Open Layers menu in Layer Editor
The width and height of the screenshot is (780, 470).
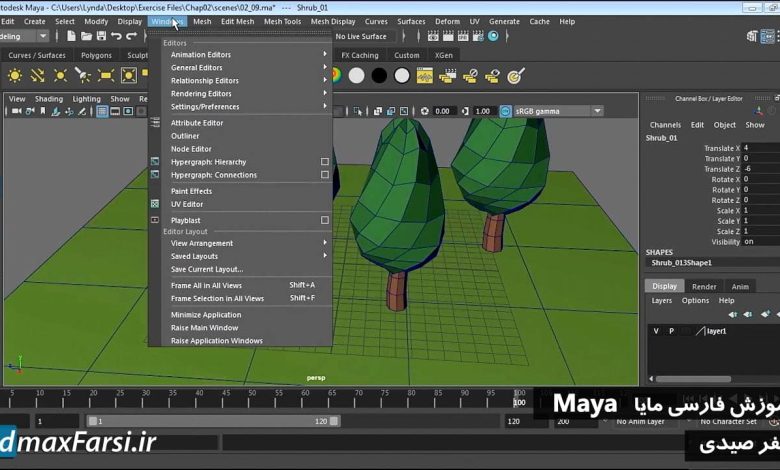[x=662, y=300]
